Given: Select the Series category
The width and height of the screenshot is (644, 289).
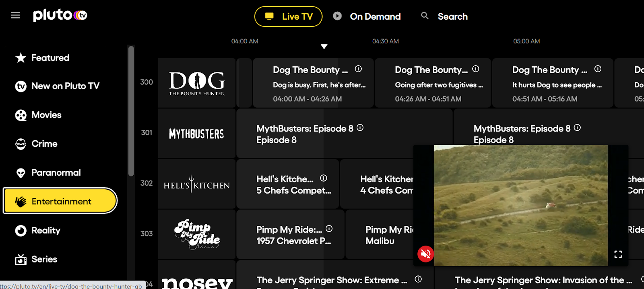Looking at the screenshot, I should coord(36,259).
